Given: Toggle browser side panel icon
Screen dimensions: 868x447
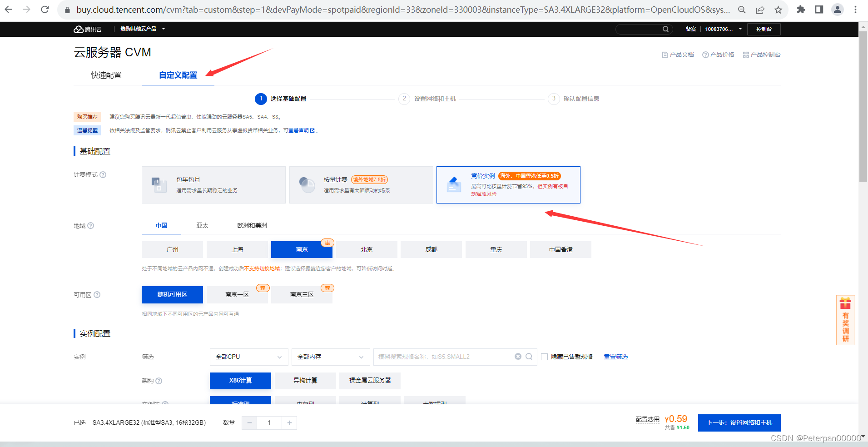Looking at the screenshot, I should [819, 10].
